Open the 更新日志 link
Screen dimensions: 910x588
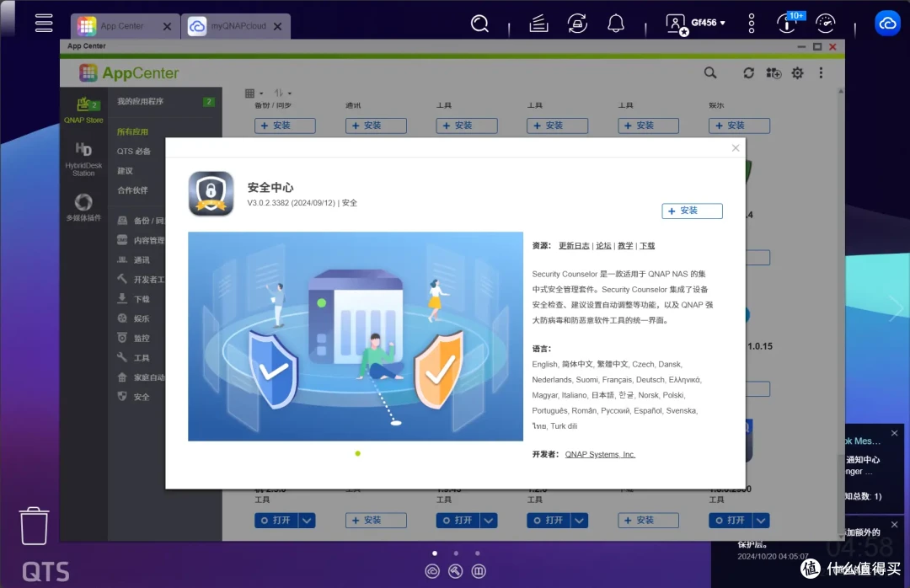click(574, 245)
